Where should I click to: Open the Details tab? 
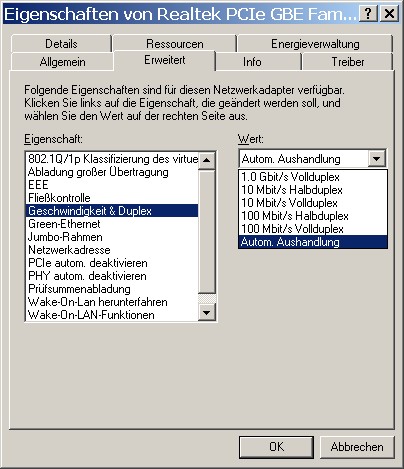[61, 44]
